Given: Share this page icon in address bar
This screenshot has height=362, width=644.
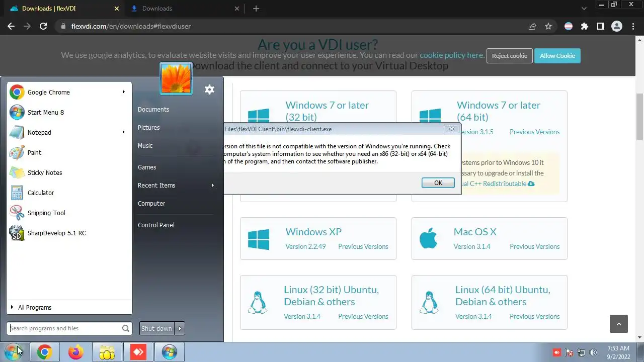Looking at the screenshot, I should tap(532, 26).
